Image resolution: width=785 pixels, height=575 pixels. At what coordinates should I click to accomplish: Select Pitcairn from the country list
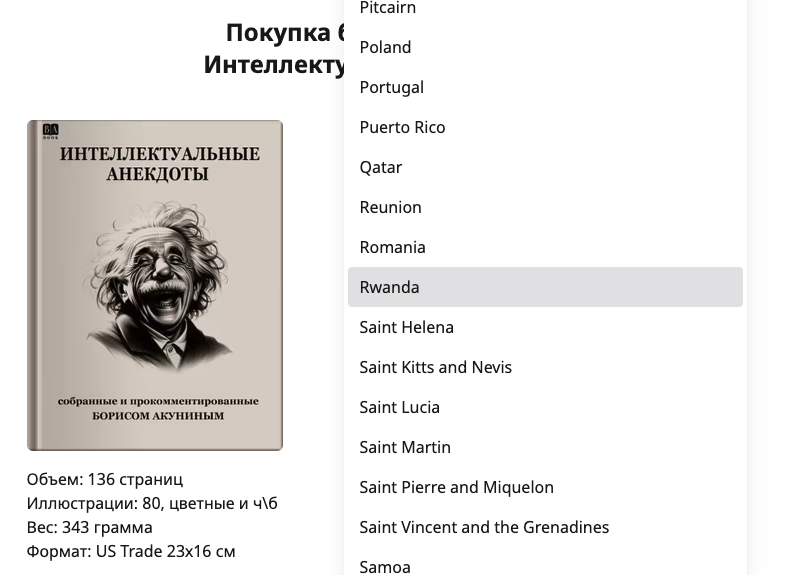pyautogui.click(x=545, y=8)
